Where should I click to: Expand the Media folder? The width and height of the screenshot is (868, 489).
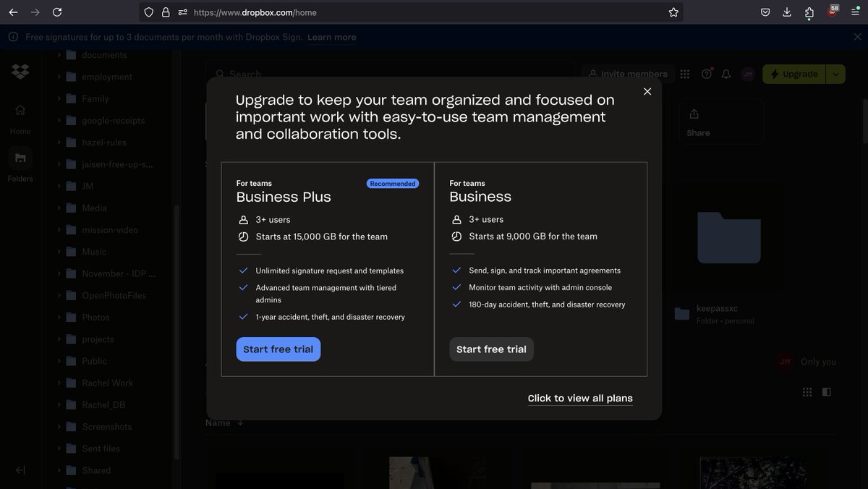coord(59,208)
